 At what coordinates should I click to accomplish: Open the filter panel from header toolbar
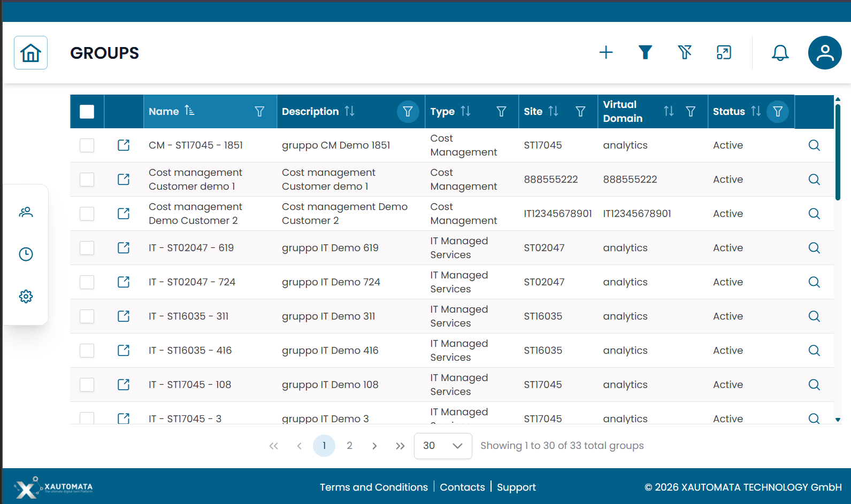(x=645, y=52)
